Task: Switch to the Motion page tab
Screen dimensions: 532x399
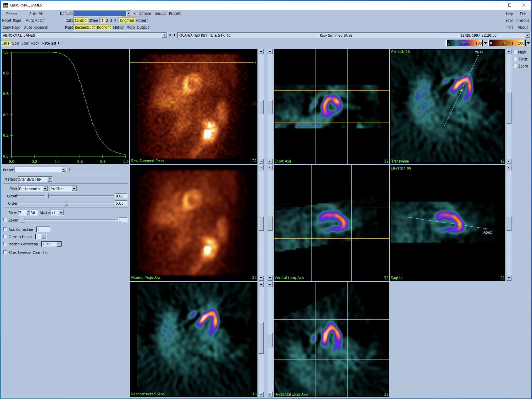Action: pos(118,27)
